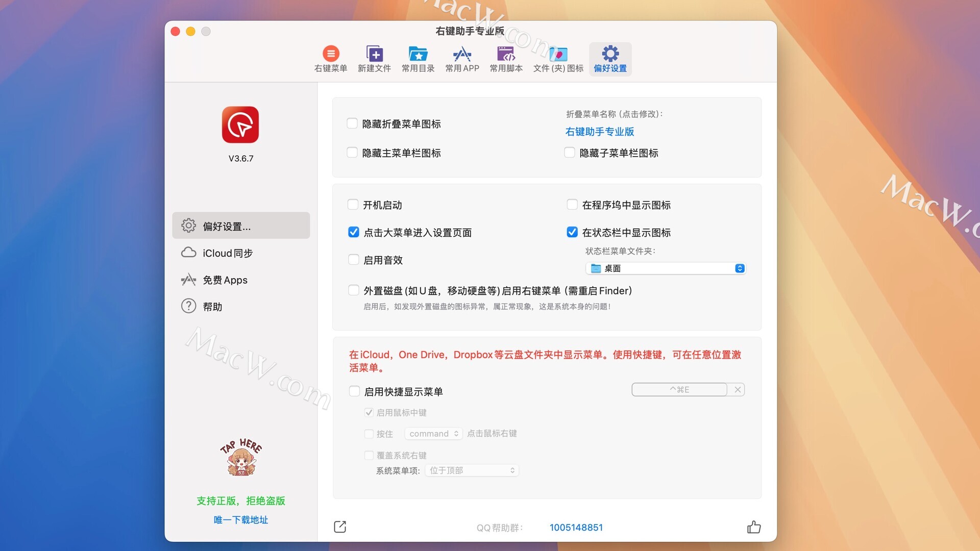Clear the shortcut with the X button
This screenshot has width=980, height=551.
737,390
